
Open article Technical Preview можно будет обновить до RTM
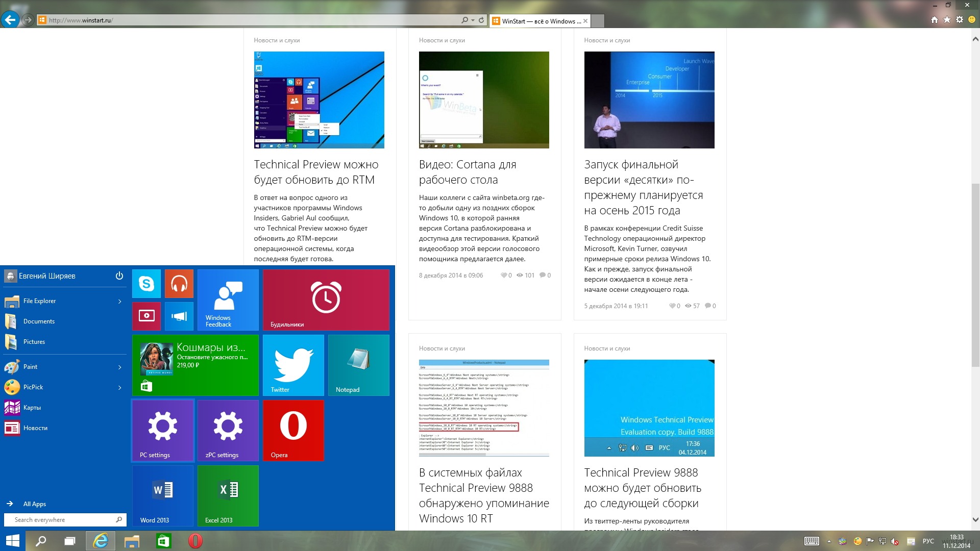316,172
